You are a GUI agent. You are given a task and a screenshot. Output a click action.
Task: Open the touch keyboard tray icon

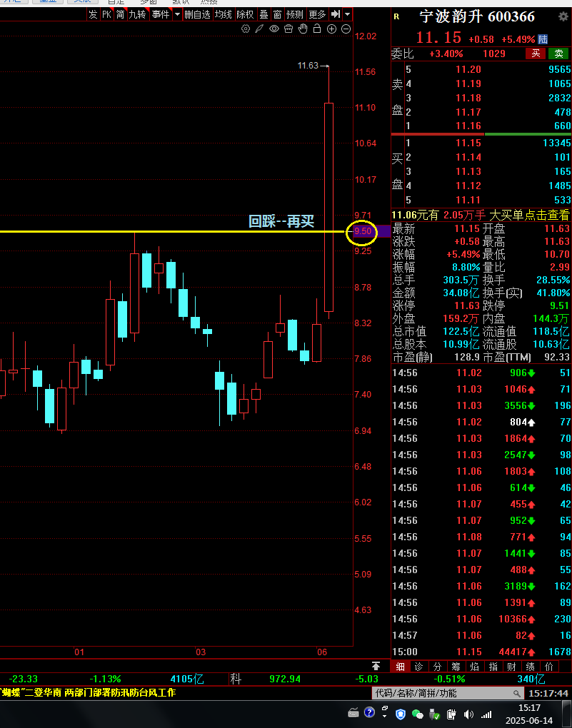point(353,713)
